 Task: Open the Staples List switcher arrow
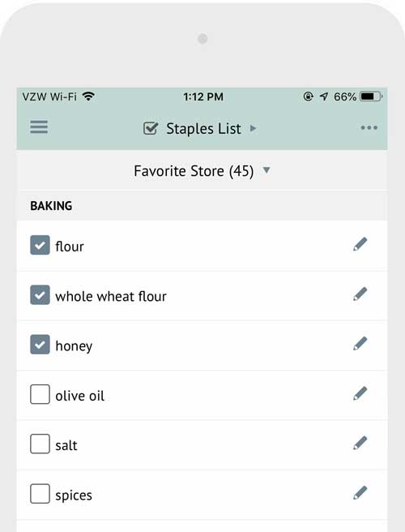[253, 128]
